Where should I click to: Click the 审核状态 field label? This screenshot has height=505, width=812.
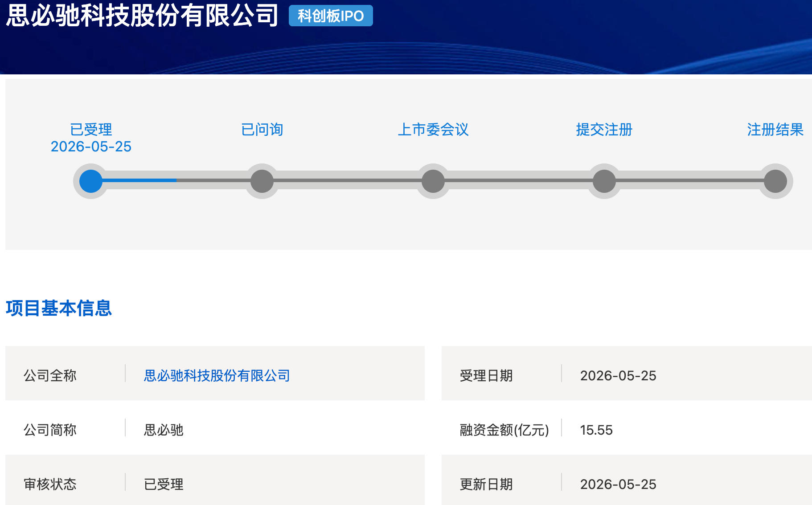(x=50, y=484)
